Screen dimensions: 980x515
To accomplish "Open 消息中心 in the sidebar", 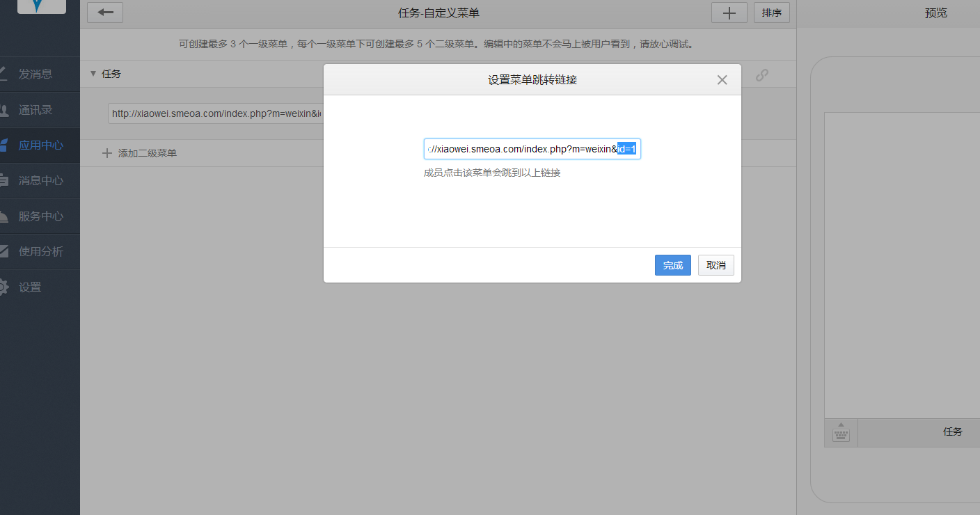I will (40, 181).
